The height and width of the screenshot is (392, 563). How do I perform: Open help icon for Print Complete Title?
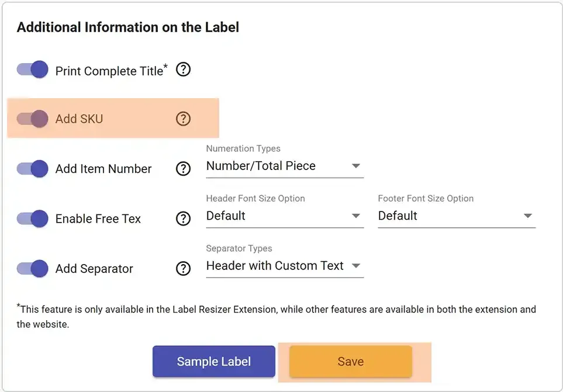pyautogui.click(x=183, y=69)
